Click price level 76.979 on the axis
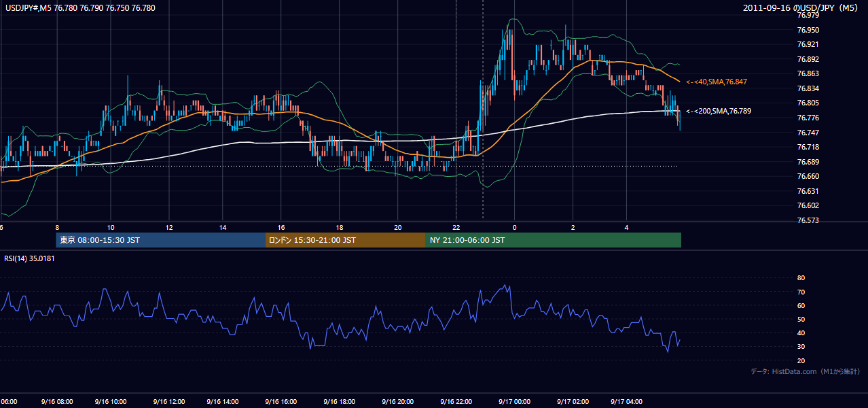The width and height of the screenshot is (868, 408). [x=808, y=16]
